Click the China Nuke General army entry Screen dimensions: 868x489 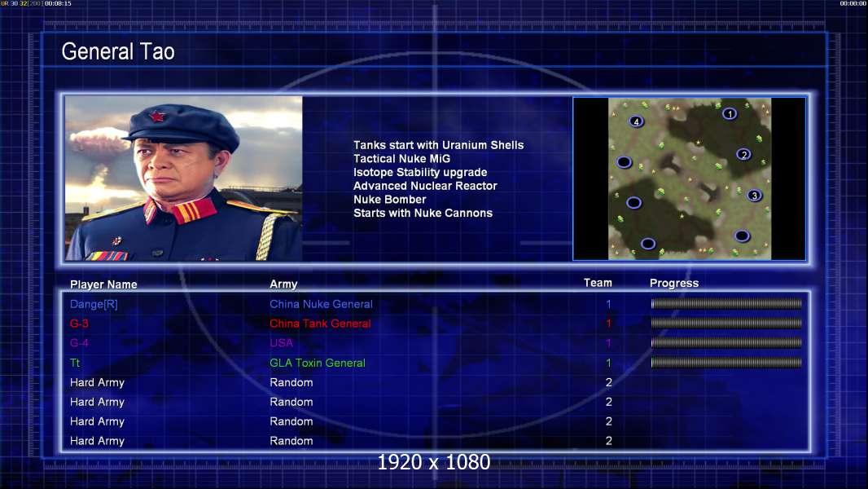coord(321,304)
